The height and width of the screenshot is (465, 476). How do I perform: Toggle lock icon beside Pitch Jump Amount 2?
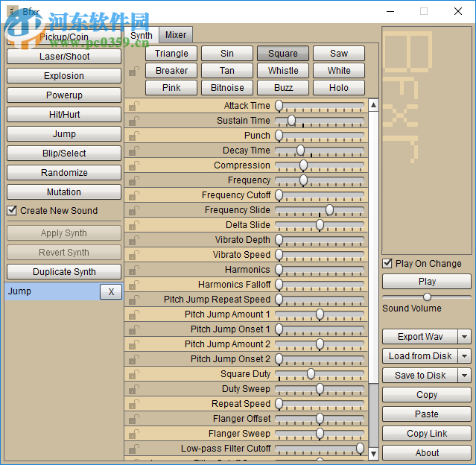point(134,344)
